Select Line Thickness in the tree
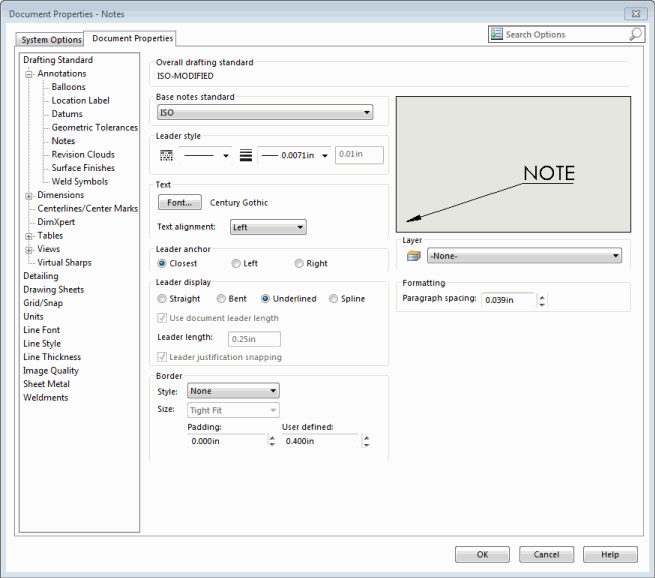 tap(52, 357)
